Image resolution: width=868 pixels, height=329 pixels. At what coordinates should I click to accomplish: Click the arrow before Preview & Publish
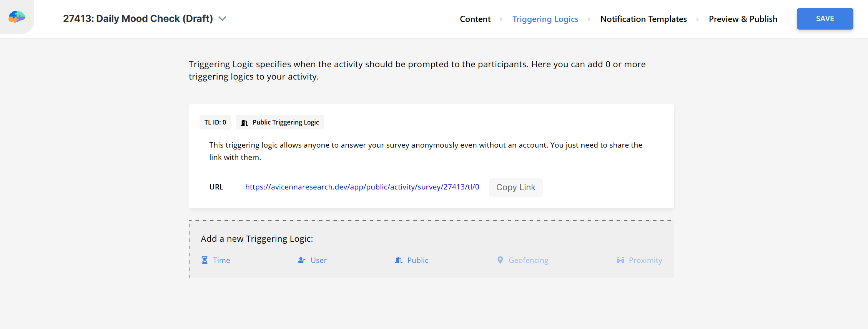pyautogui.click(x=698, y=19)
